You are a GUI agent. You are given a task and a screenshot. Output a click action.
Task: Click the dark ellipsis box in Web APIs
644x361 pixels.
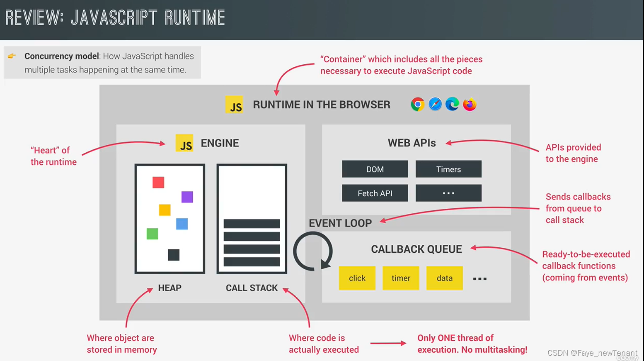tap(448, 193)
